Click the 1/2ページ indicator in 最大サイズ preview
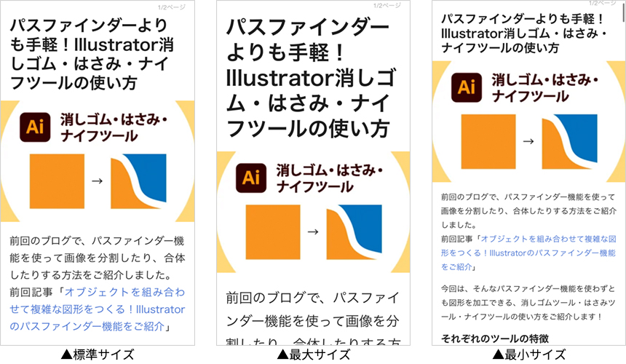 coord(387,6)
